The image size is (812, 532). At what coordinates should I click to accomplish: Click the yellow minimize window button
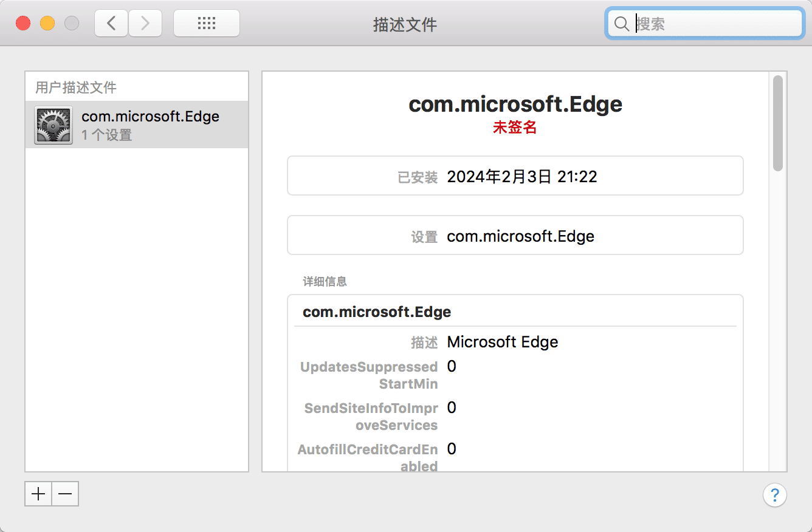tap(47, 24)
